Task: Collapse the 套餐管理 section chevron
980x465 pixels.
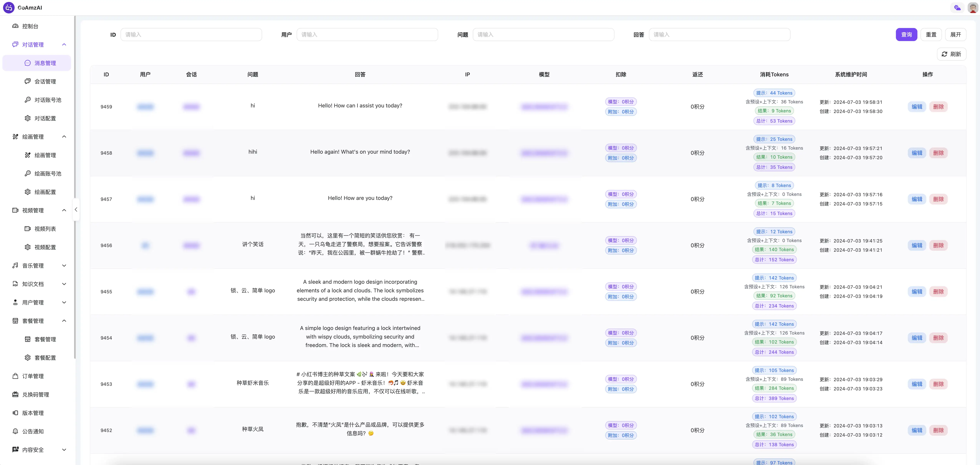Action: (64, 321)
